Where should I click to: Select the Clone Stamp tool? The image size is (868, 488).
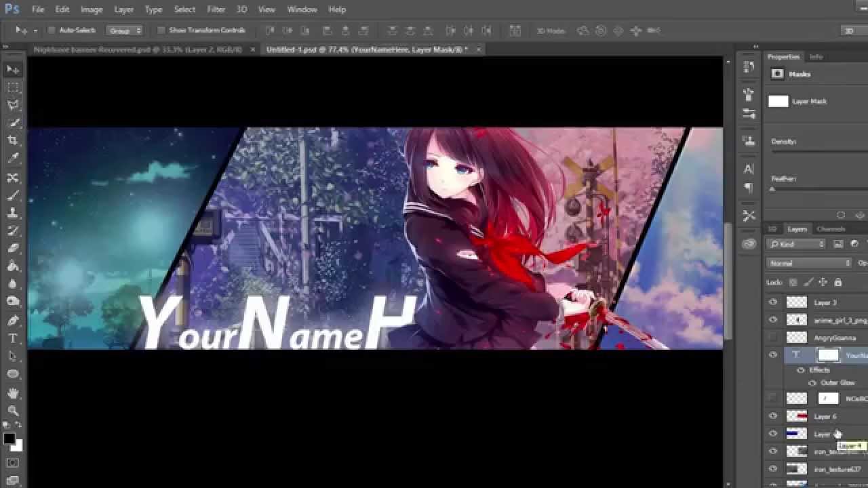(x=13, y=213)
